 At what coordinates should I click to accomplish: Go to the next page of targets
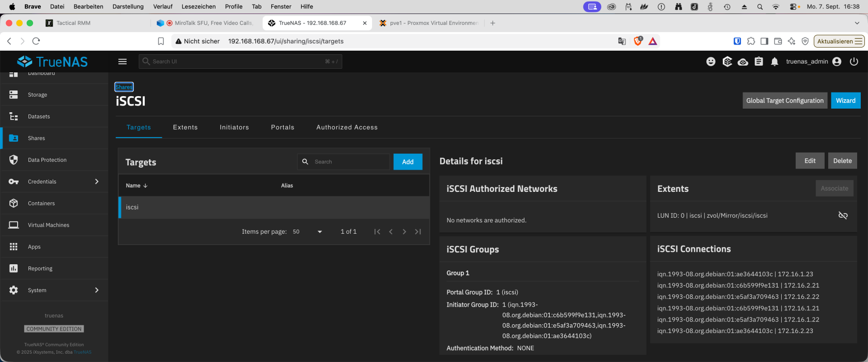(404, 232)
